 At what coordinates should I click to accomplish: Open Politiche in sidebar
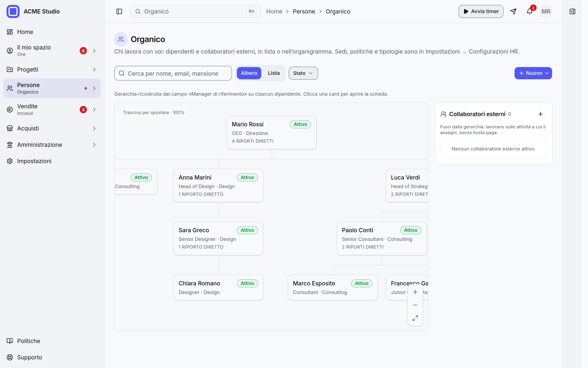pos(52,341)
